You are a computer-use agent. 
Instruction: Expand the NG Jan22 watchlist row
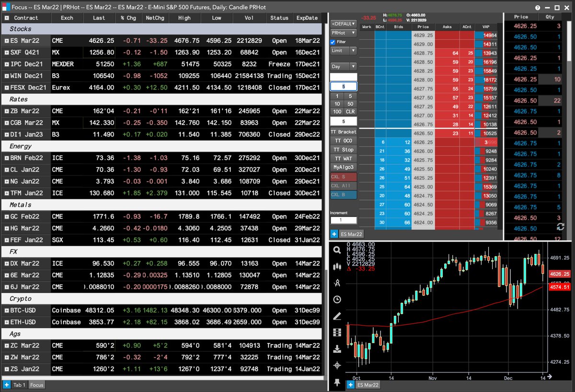coord(6,181)
